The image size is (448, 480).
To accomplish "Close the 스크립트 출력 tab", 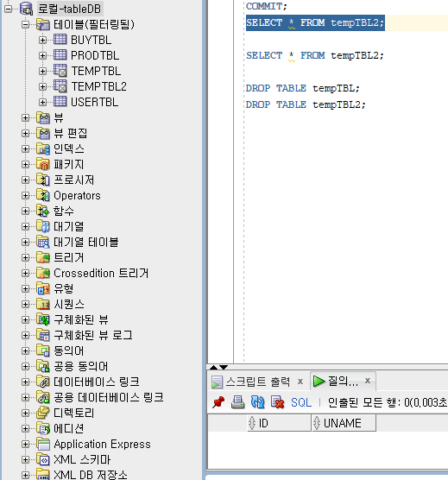I will [300, 382].
